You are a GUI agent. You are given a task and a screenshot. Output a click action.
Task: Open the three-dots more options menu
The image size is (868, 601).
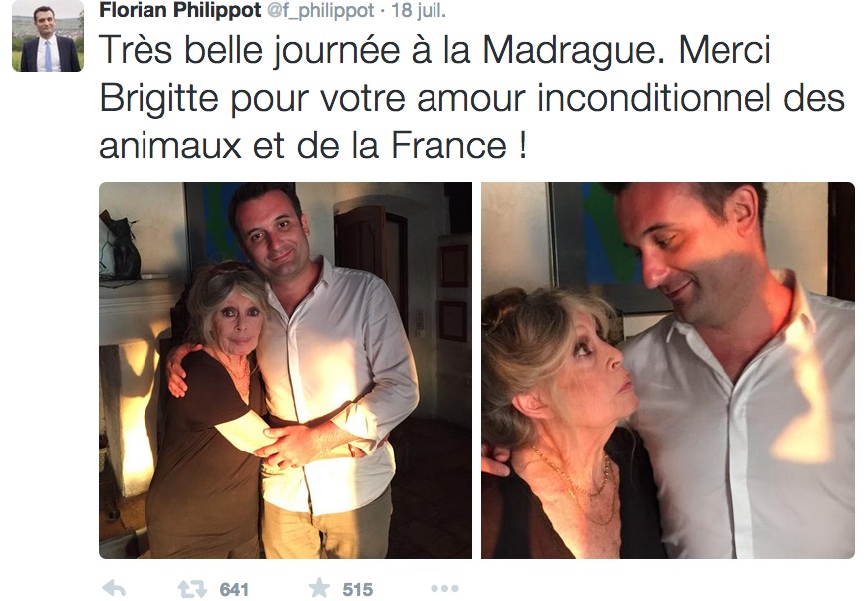pos(444,588)
